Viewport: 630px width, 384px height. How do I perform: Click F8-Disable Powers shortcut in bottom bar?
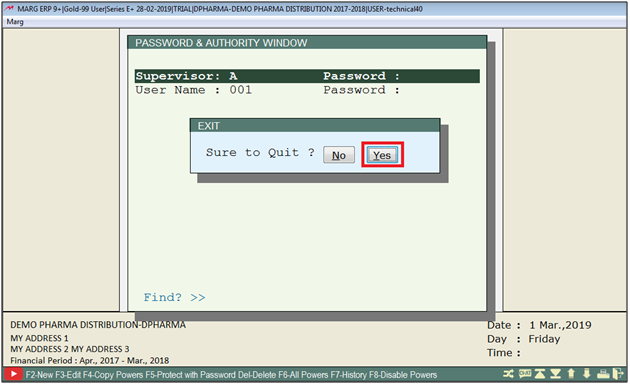point(403,375)
